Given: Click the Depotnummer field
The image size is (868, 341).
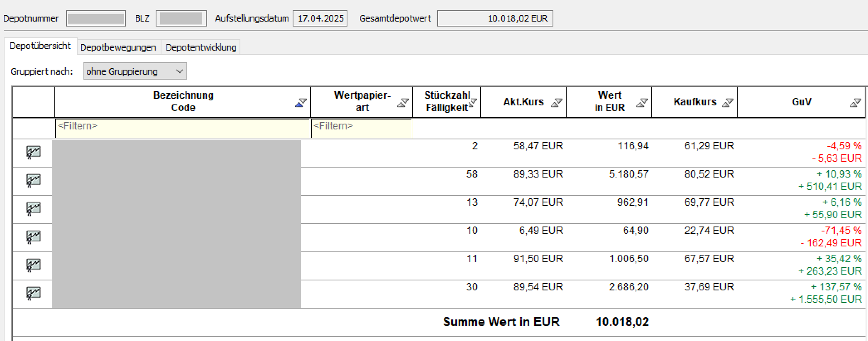Looking at the screenshot, I should point(96,18).
